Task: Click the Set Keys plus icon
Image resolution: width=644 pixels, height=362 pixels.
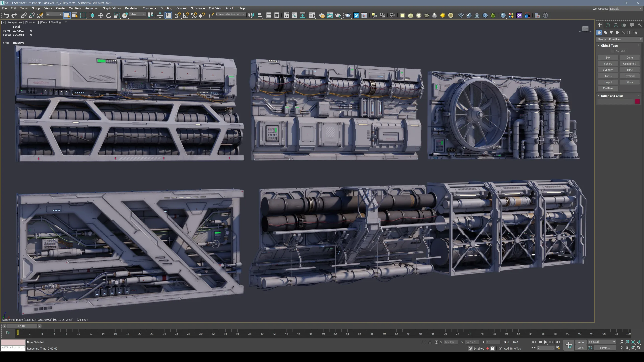Action: tap(569, 345)
